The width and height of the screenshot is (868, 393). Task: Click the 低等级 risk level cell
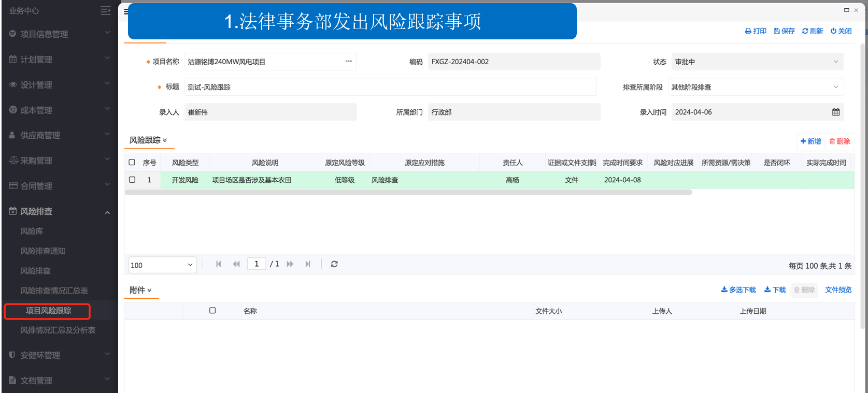(x=345, y=180)
